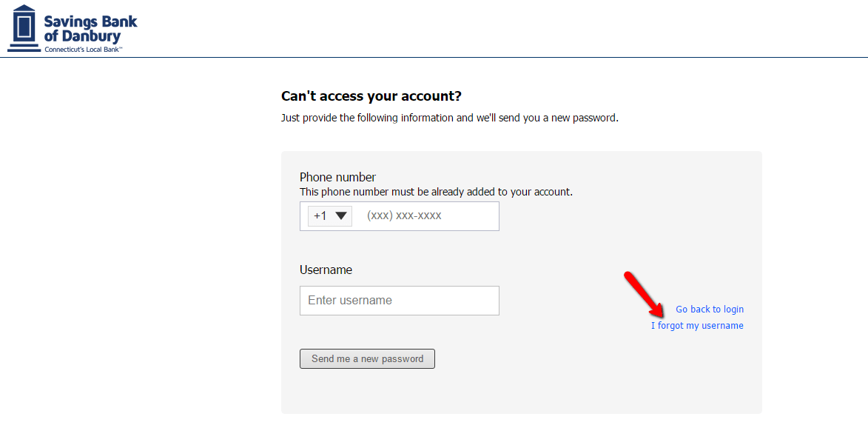Click the Username section label
Image resolution: width=868 pixels, height=448 pixels.
pyautogui.click(x=326, y=270)
